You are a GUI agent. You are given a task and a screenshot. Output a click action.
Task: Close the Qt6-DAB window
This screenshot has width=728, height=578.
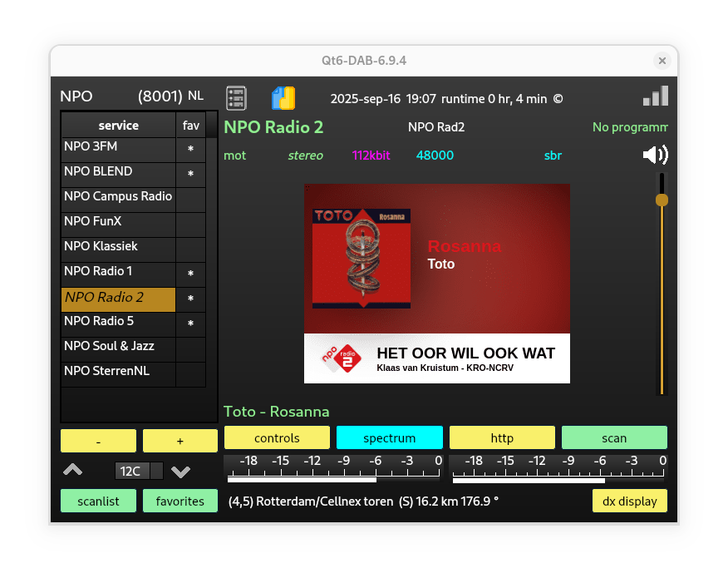662,61
